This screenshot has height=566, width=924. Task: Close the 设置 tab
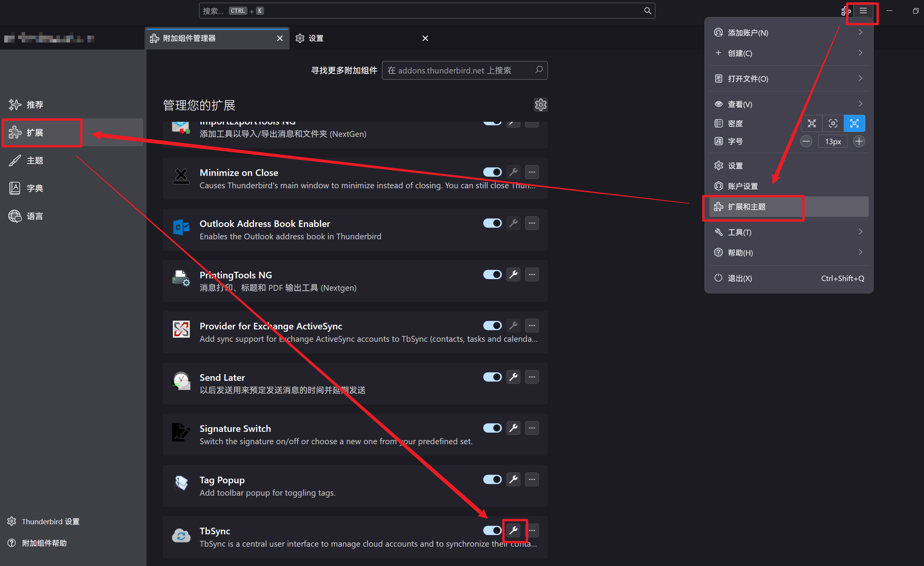tap(425, 38)
